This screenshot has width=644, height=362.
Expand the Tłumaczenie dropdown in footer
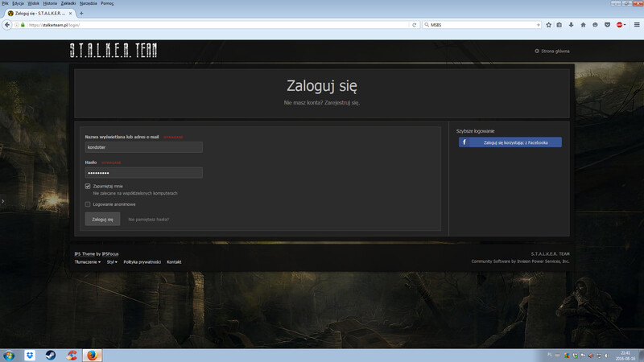[x=88, y=261]
